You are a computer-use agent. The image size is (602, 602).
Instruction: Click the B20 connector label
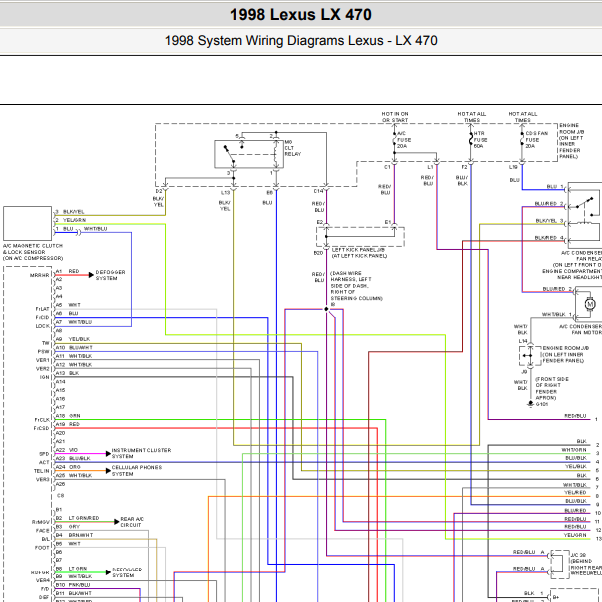pos(318,253)
